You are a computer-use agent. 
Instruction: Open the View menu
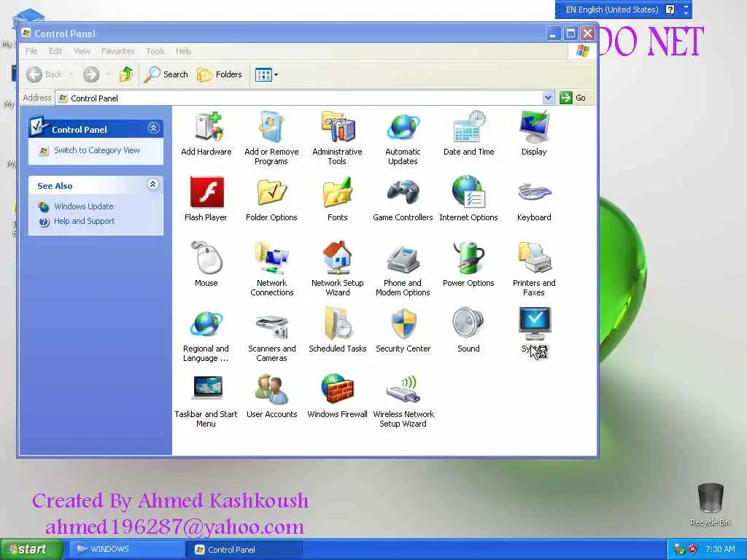(x=82, y=51)
